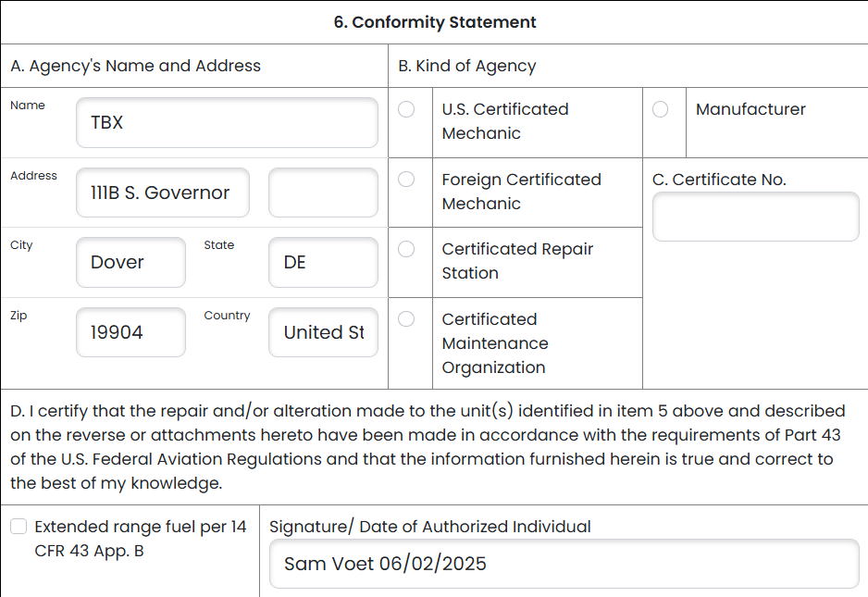The image size is (868, 597).
Task: Click the C. Certificate No. label text
Action: 719,180
